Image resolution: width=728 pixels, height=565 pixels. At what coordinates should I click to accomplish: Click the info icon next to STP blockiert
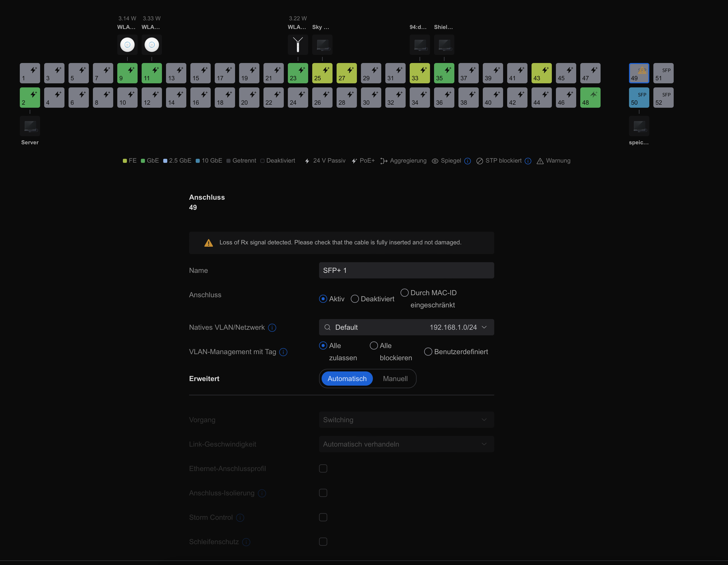(x=528, y=161)
